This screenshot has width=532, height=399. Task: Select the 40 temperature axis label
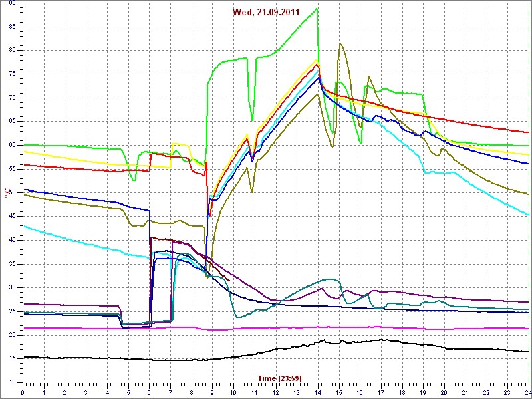(x=12, y=240)
